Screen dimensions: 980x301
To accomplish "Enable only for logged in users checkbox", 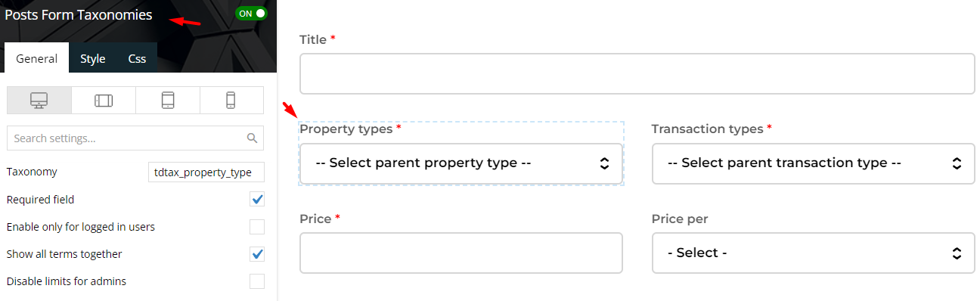I will 257,227.
